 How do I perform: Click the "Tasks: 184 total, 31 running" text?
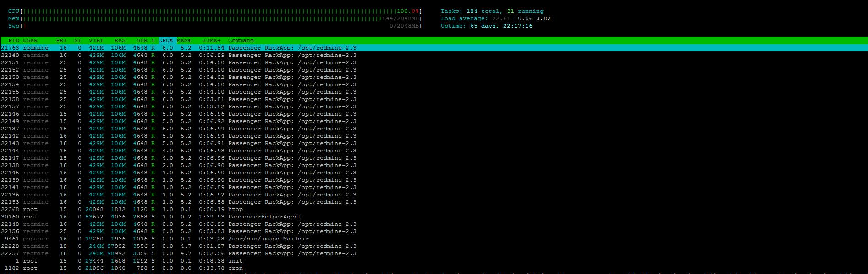point(492,11)
